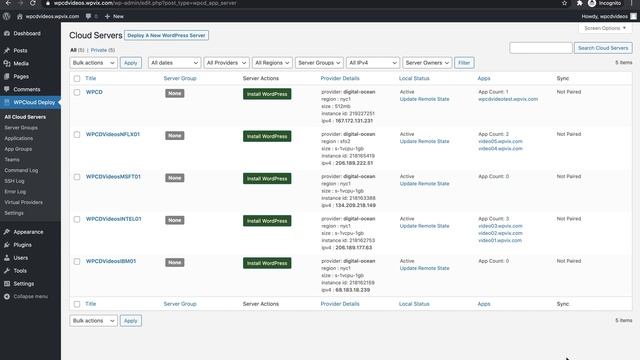Click the Tools wrench icon
The height and width of the screenshot is (360, 640).
tap(7, 271)
